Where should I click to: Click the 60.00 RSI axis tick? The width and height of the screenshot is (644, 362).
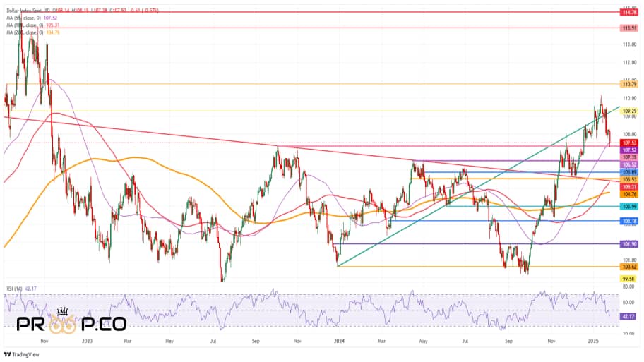(628, 303)
